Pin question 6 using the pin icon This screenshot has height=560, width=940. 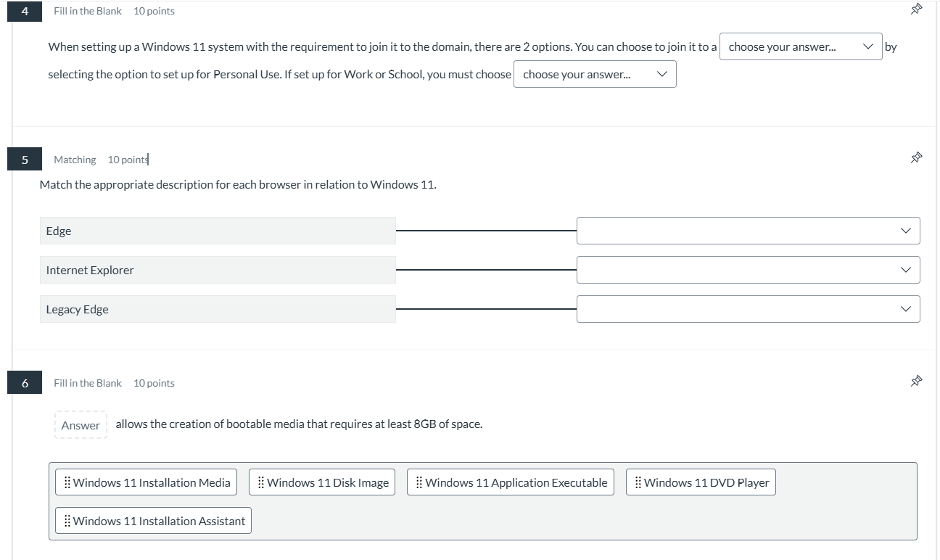click(916, 381)
